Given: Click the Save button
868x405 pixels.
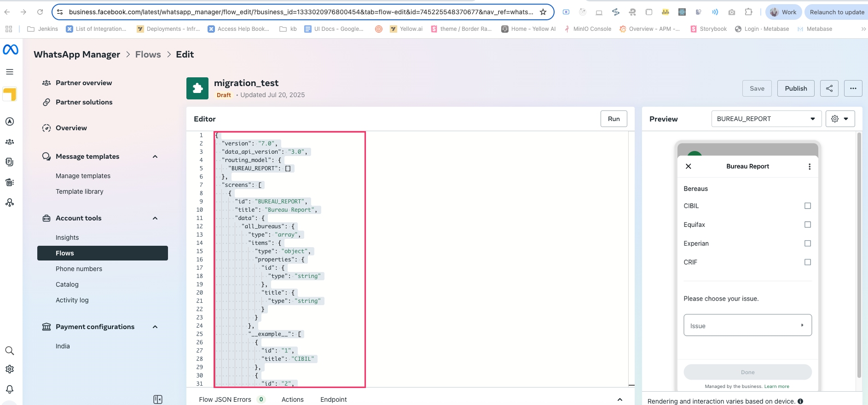Looking at the screenshot, I should tap(757, 88).
